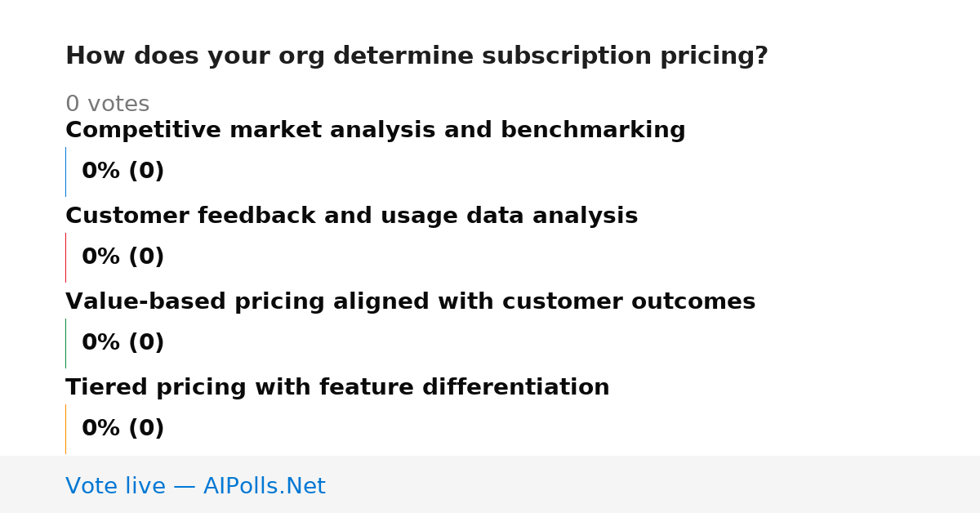This screenshot has height=513, width=980.
Task: Click 0% result under Value-based pricing
Action: [x=101, y=343]
